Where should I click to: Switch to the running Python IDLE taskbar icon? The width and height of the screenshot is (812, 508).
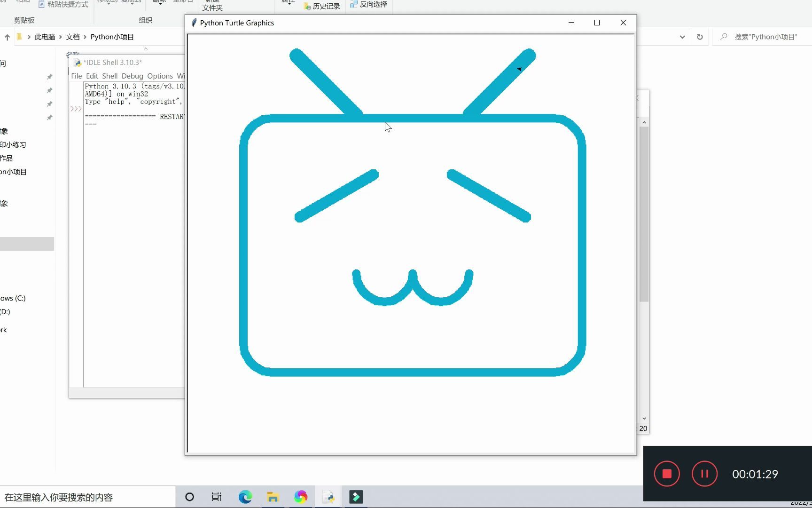328,497
